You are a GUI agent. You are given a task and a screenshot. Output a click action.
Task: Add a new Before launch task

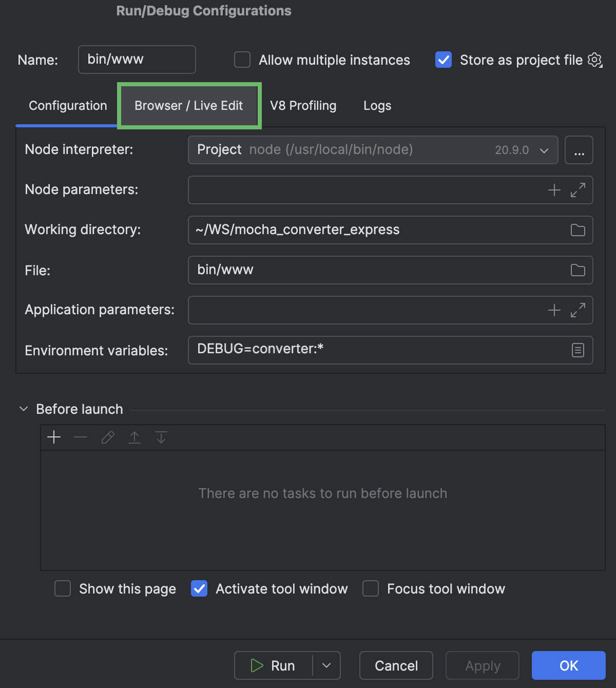coord(53,437)
